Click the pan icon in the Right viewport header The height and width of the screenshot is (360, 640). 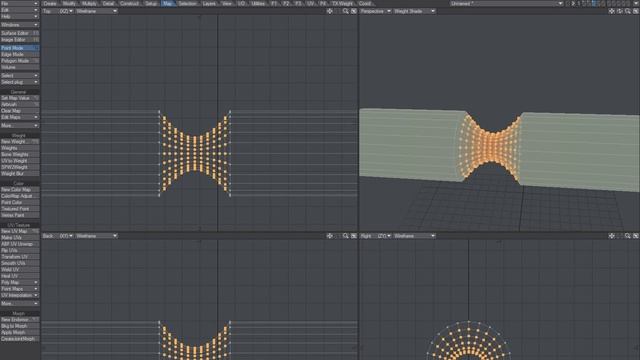click(x=611, y=236)
